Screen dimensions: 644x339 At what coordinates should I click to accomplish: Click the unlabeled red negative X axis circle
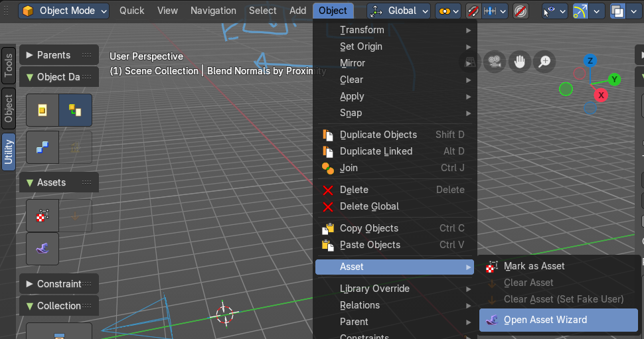pos(580,74)
